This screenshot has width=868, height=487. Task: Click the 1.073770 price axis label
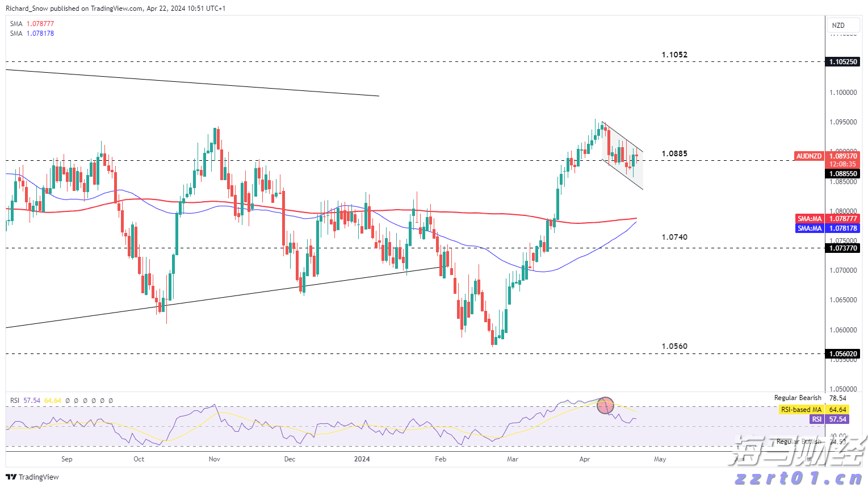pyautogui.click(x=842, y=248)
